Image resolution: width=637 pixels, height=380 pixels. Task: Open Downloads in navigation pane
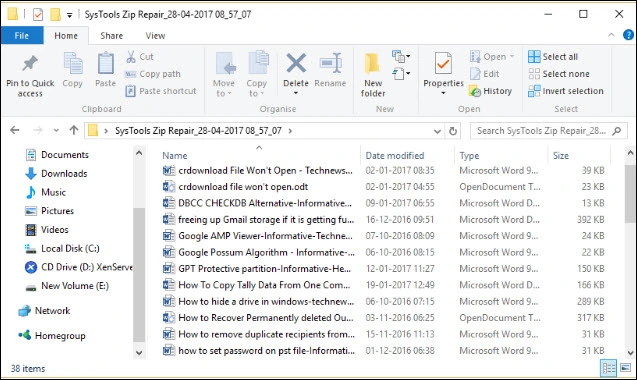click(x=56, y=174)
